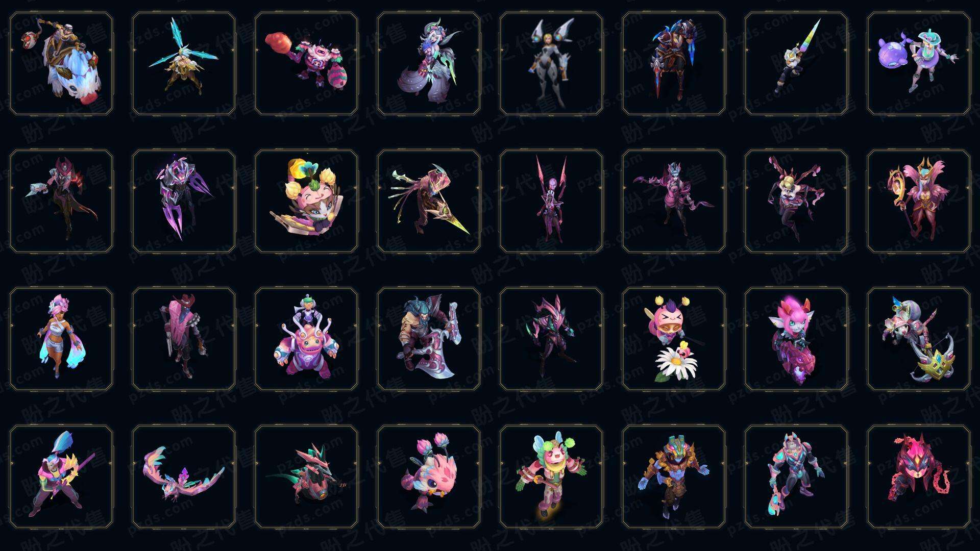The height and width of the screenshot is (551, 980).
Task: Open the cat on pink book tile
Action: point(306,201)
